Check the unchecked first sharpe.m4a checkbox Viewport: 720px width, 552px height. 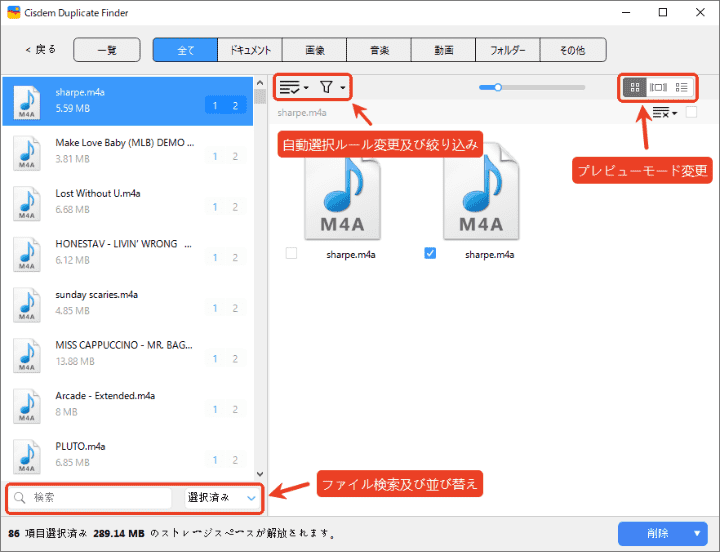(291, 254)
